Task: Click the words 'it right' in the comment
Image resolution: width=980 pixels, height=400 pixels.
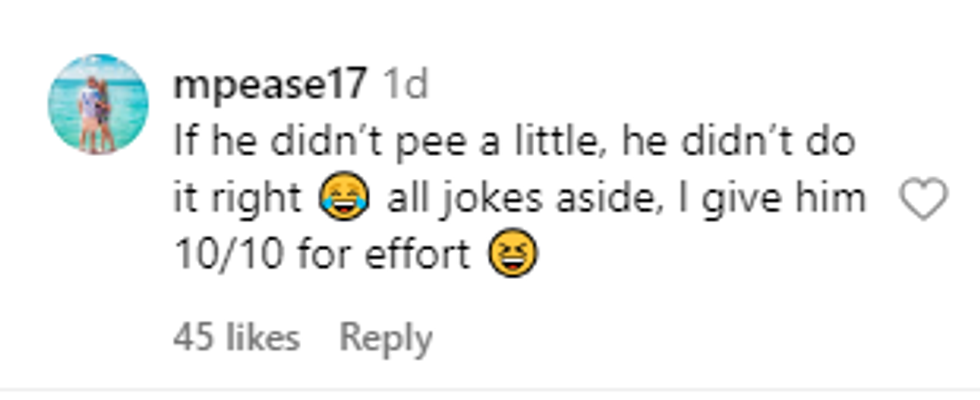Action: click(x=238, y=199)
